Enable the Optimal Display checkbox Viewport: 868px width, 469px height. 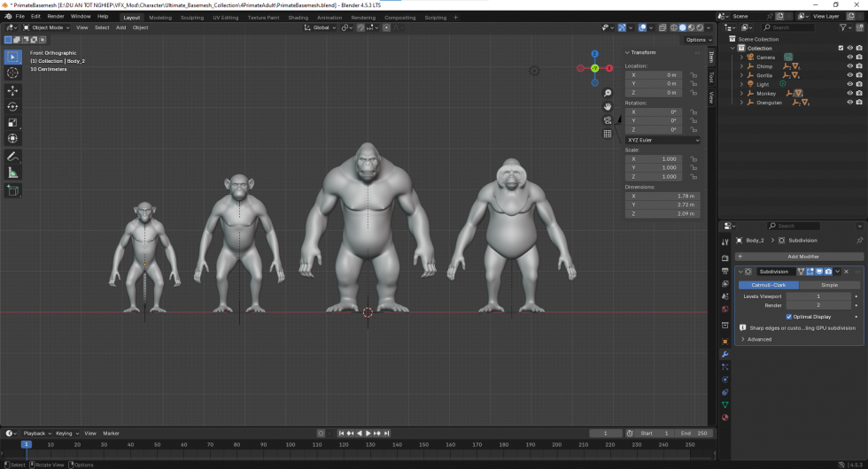pyautogui.click(x=789, y=316)
